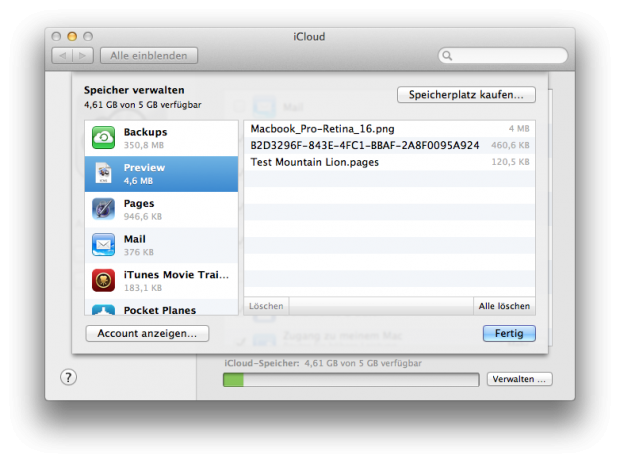Click the Pocket Planes app icon

104,310
